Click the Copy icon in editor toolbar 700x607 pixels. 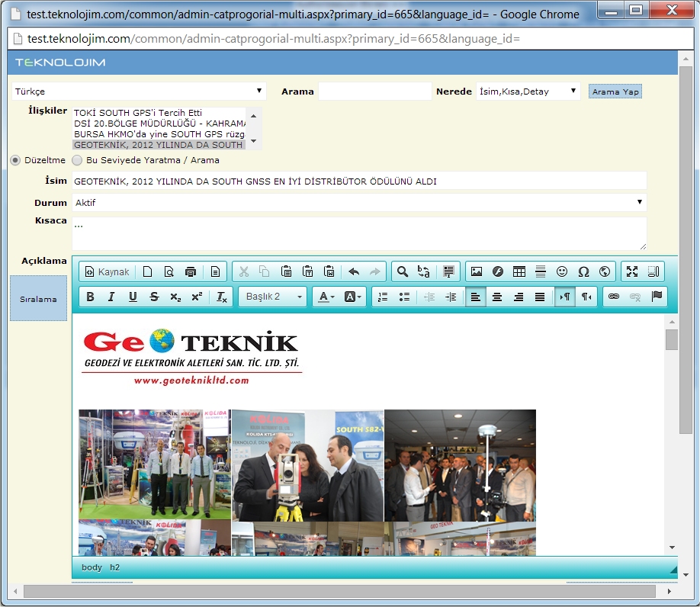click(x=265, y=271)
